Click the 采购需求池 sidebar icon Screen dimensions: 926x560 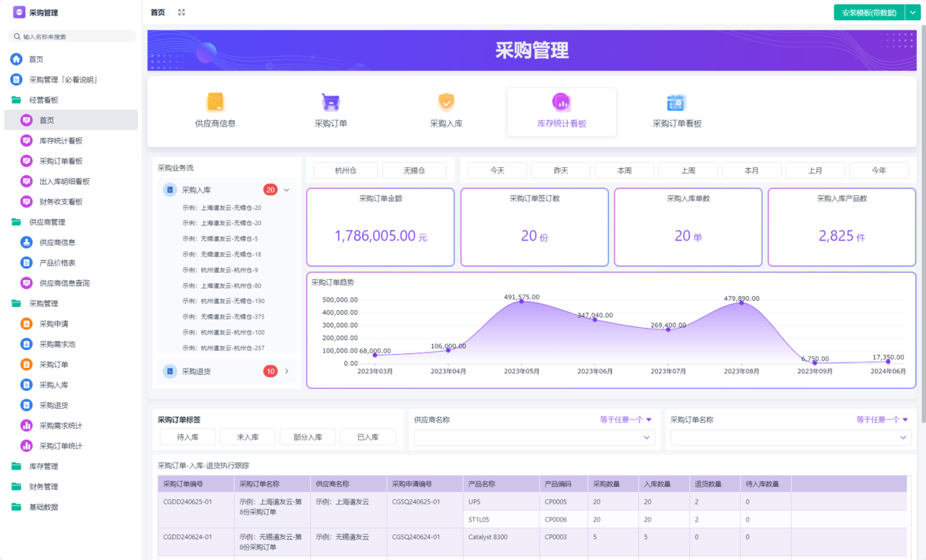pos(26,344)
